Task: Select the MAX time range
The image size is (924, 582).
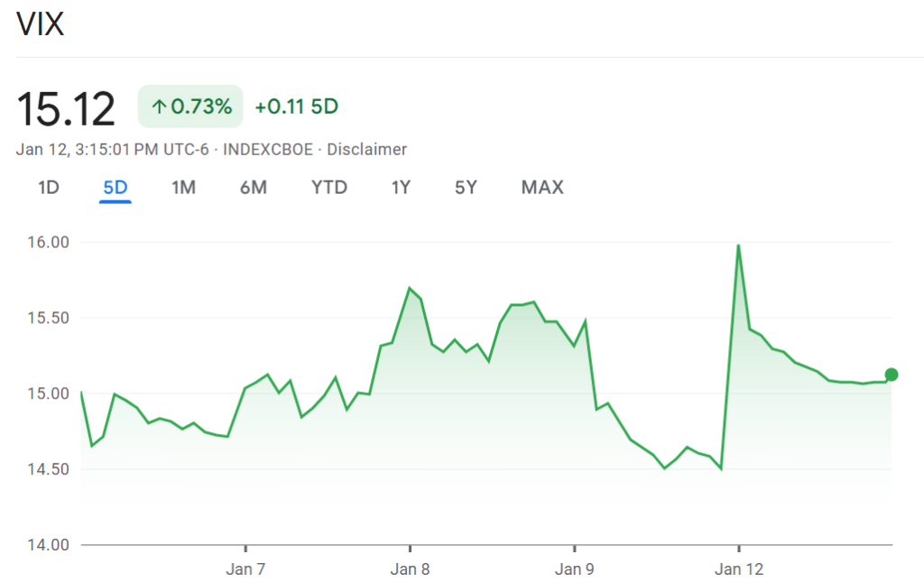Action: coord(541,187)
